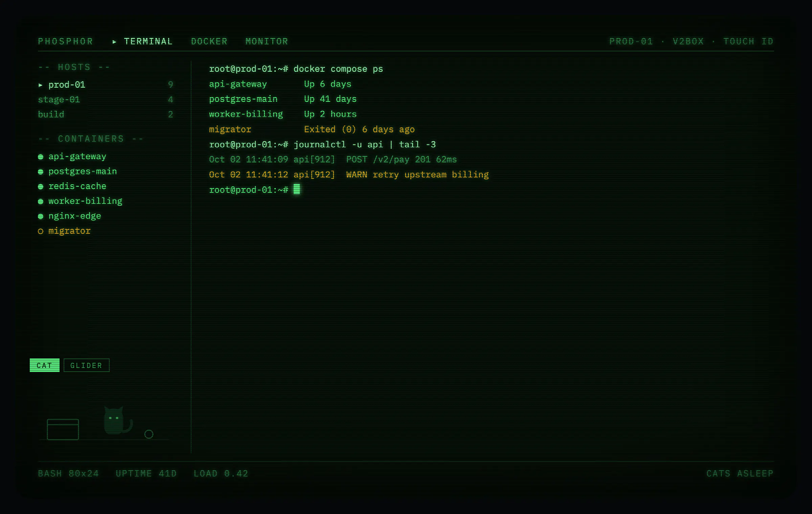Click the sleeping cat figure
This screenshot has height=514, width=812.
pos(118,420)
